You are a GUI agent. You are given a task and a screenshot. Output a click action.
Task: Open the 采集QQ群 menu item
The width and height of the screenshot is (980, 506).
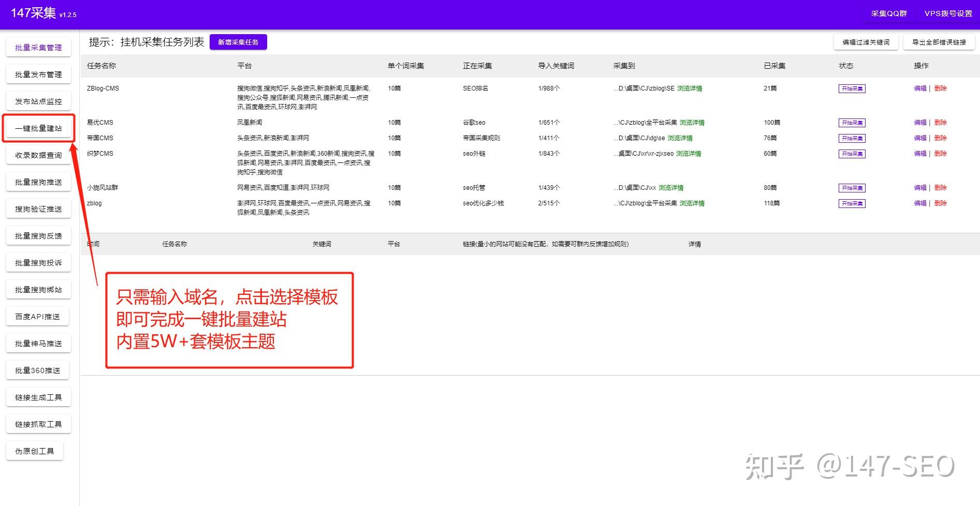887,14
